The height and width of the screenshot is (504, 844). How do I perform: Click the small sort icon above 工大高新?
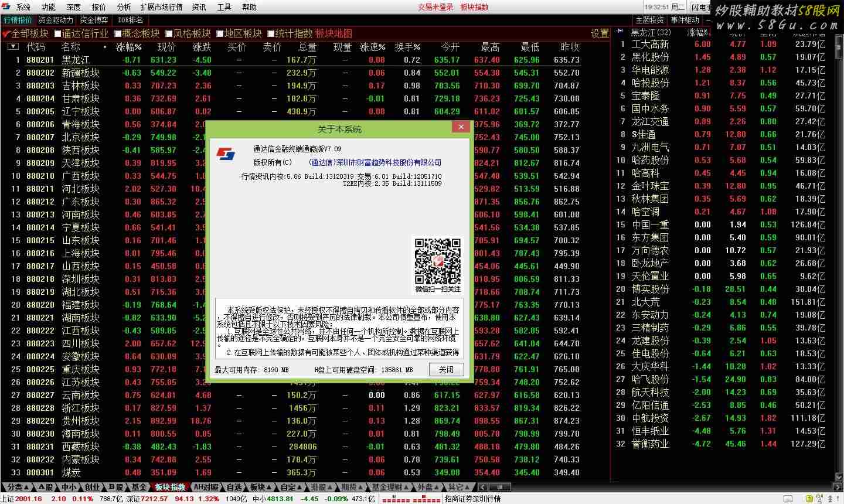coord(621,32)
